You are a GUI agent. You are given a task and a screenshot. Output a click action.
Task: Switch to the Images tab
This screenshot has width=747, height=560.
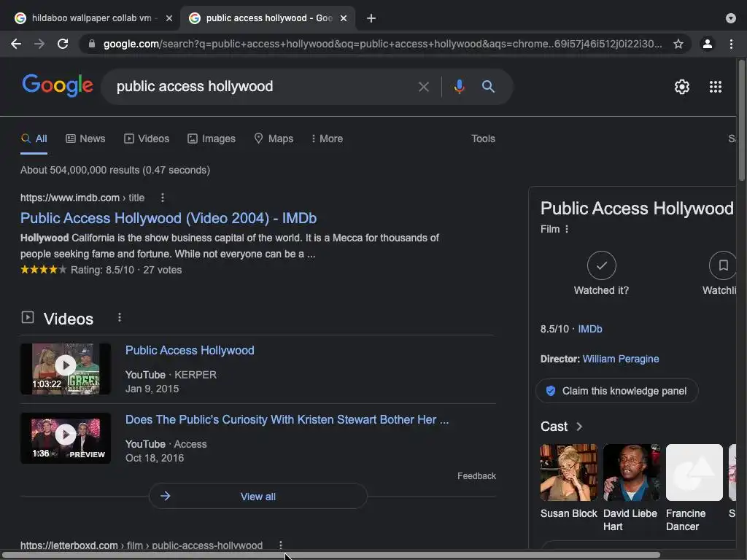coord(212,139)
